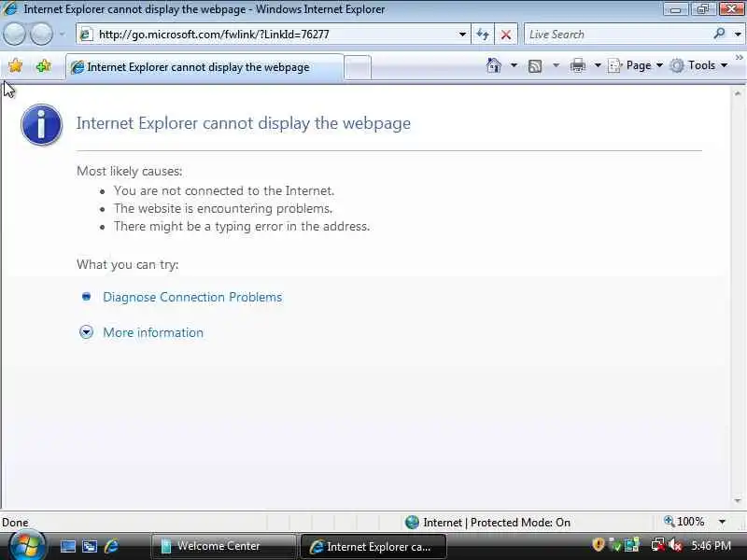
Task: Open the Favorites Center star
Action: point(15,65)
